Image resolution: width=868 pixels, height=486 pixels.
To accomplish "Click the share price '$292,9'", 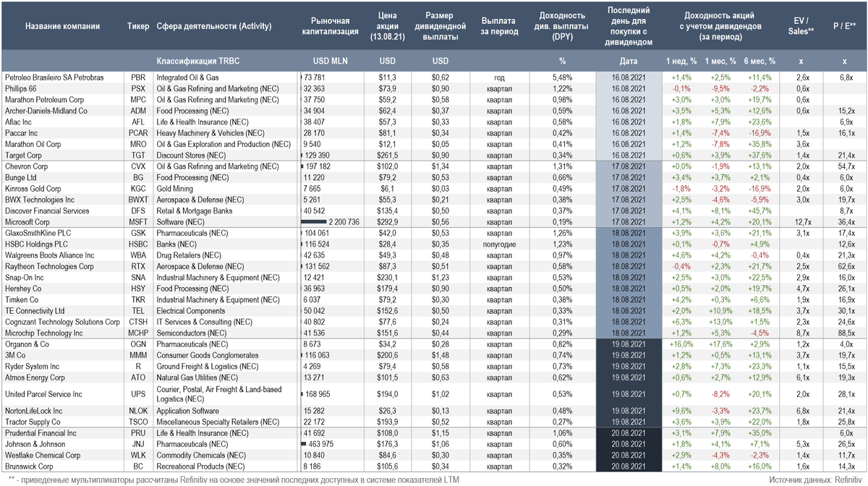I will [388, 222].
